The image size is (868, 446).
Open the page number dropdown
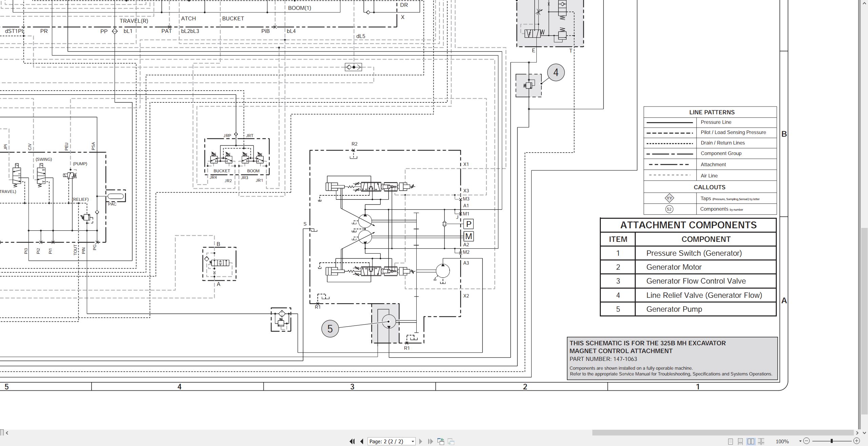coord(413,441)
